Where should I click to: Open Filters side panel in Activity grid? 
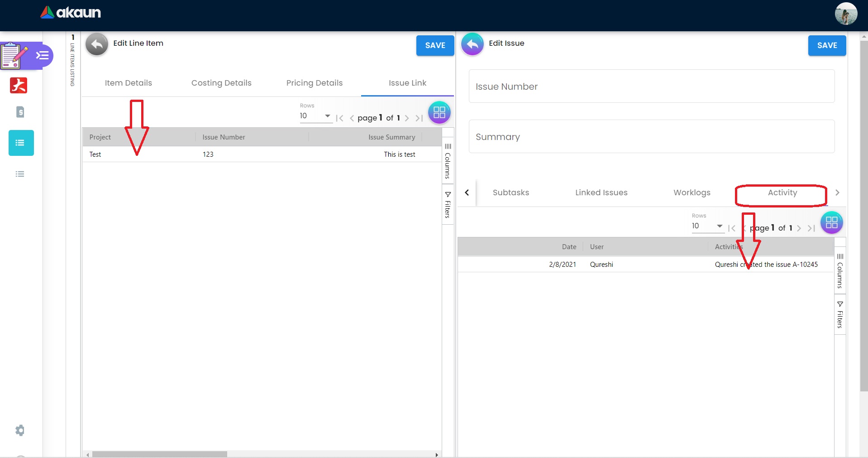[x=840, y=315]
